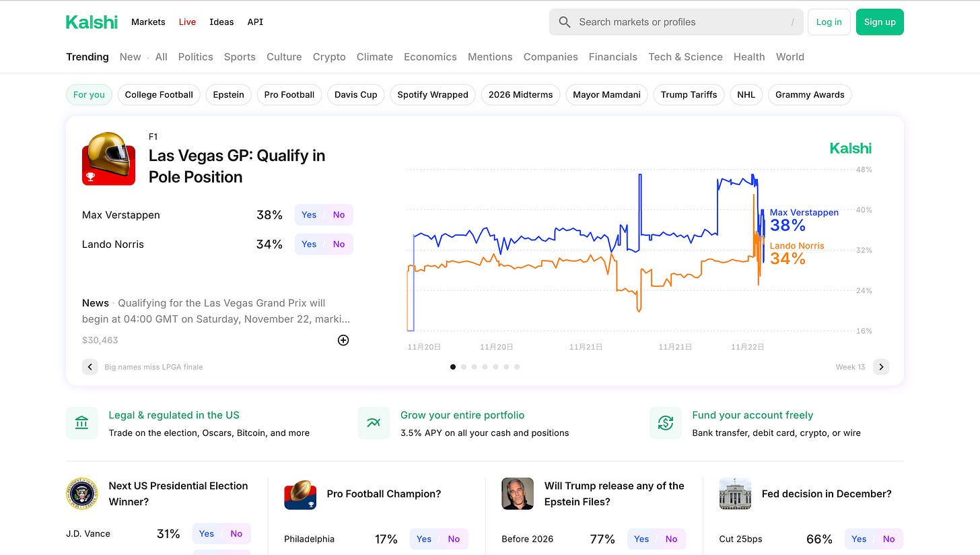Open the Pro Football Champion football icon
Screen dimensions: 980x555
tap(300, 494)
